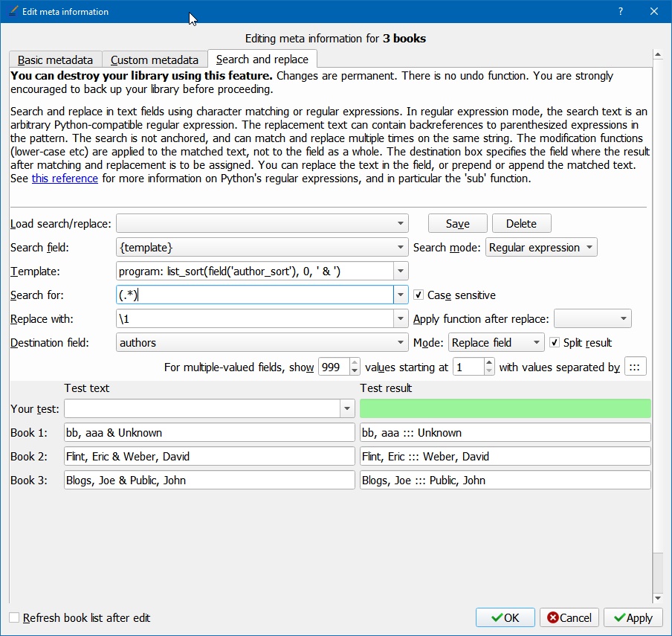Expand the Search mode combo box
Viewport: 672px width, 636px height.
coord(541,248)
